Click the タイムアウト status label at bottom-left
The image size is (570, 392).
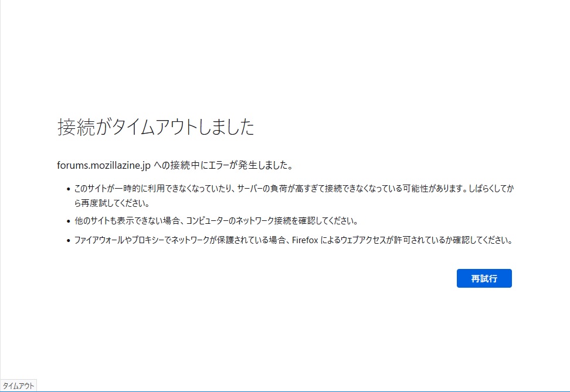click(x=19, y=386)
